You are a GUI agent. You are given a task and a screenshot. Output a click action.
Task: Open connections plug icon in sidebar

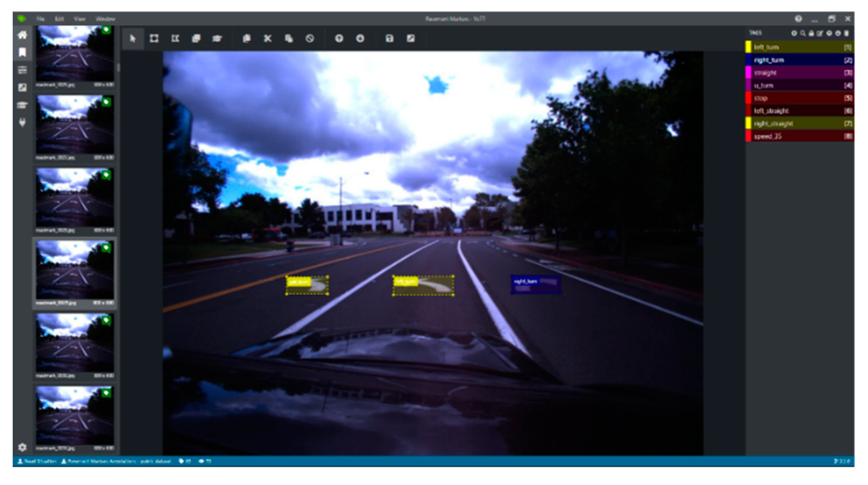(x=23, y=122)
